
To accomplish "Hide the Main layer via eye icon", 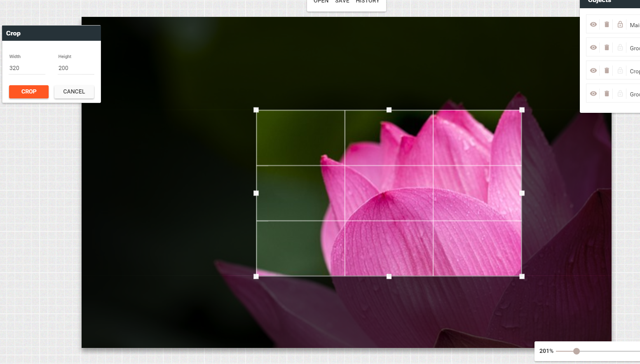I will click(593, 25).
